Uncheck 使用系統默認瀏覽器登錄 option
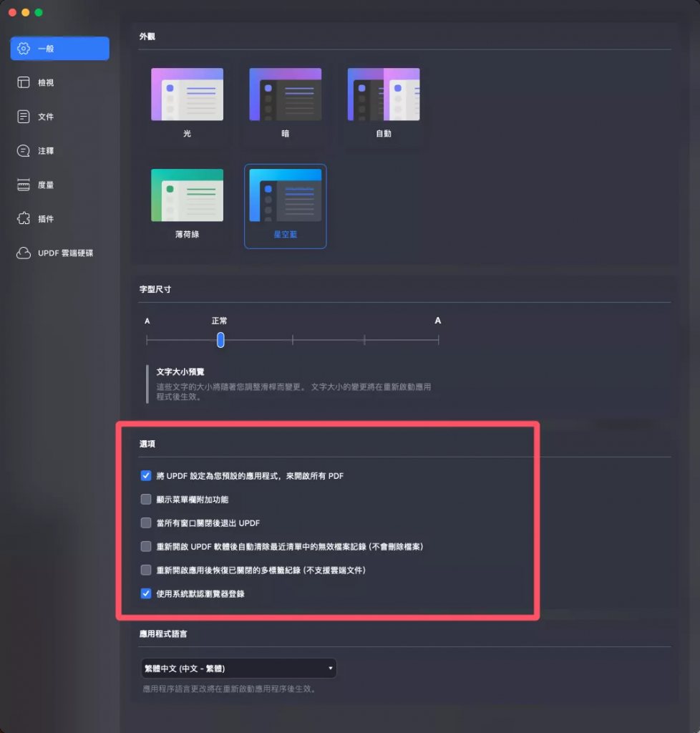This screenshot has height=733, width=700. [x=146, y=593]
